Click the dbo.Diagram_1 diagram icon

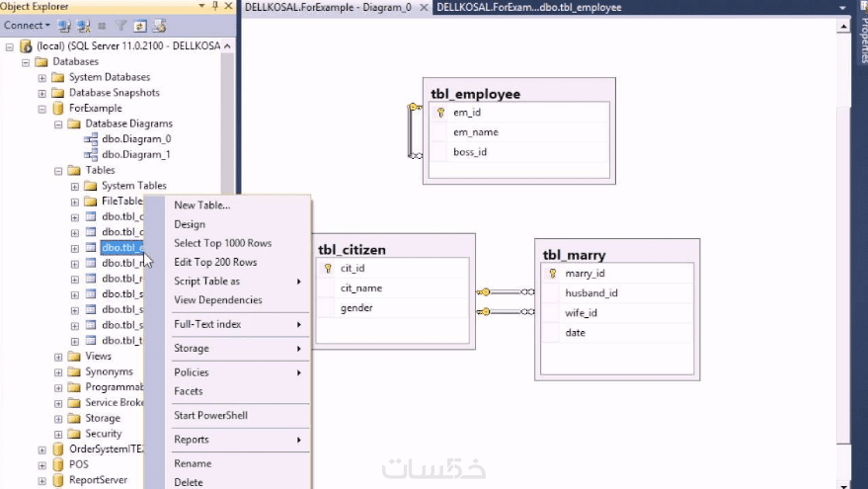click(91, 154)
